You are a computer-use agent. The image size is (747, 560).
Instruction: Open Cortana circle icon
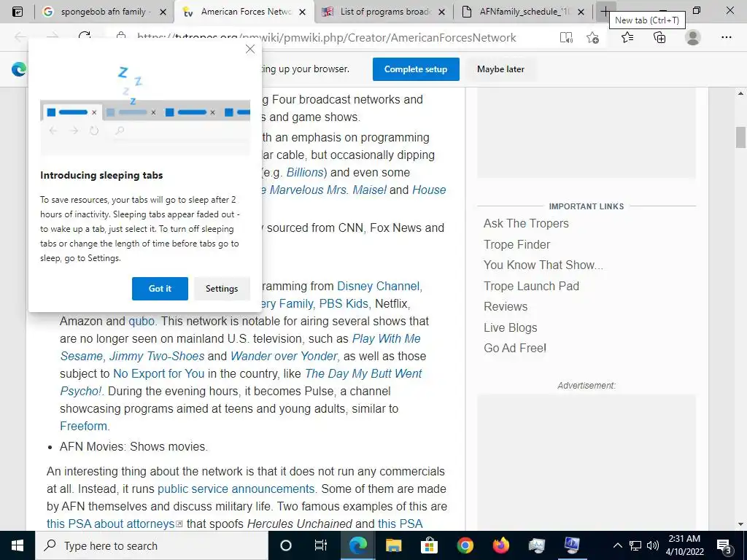coord(286,545)
